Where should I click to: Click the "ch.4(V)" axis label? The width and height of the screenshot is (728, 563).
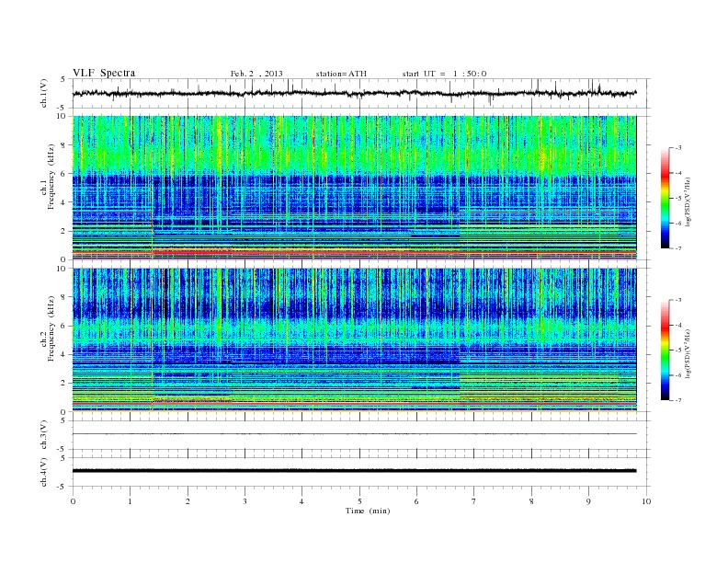(44, 472)
